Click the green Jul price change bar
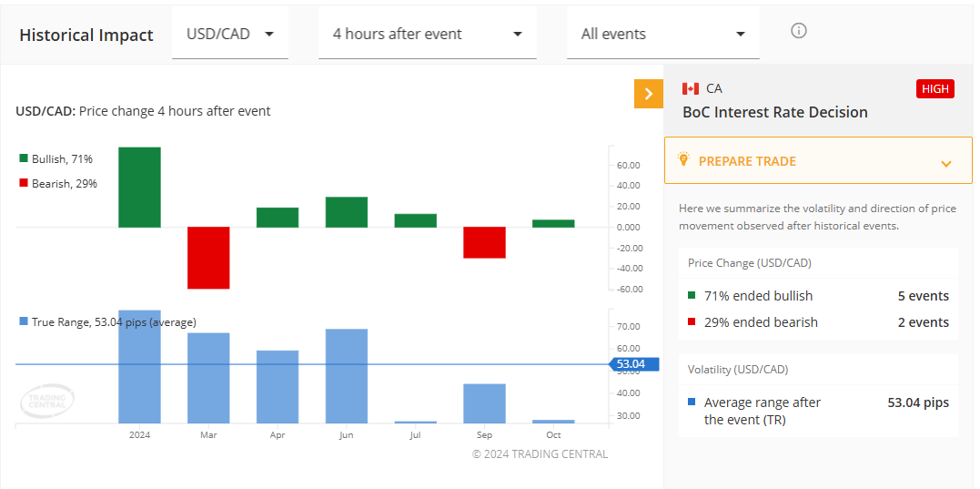980x489 pixels. point(416,220)
